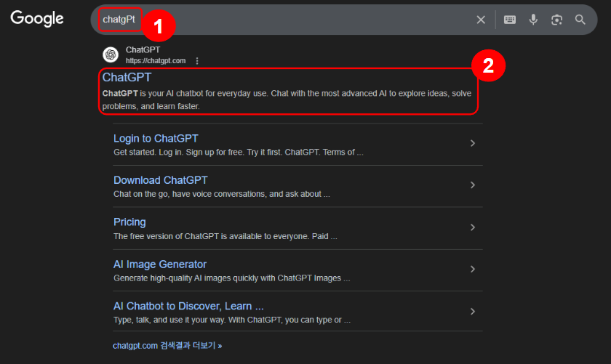This screenshot has width=611, height=364.
Task: Open the Login to ChatGPT sitelink
Action: click(156, 139)
